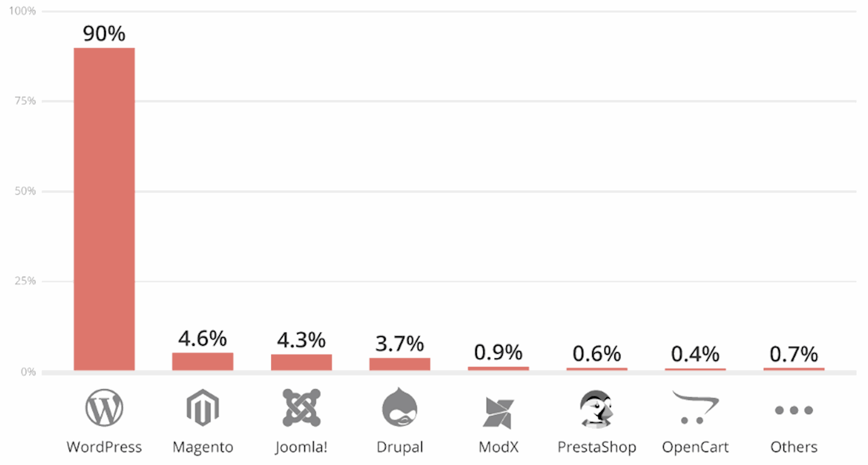Click the Others three-dot icon
This screenshot has height=465, width=868.
(794, 410)
